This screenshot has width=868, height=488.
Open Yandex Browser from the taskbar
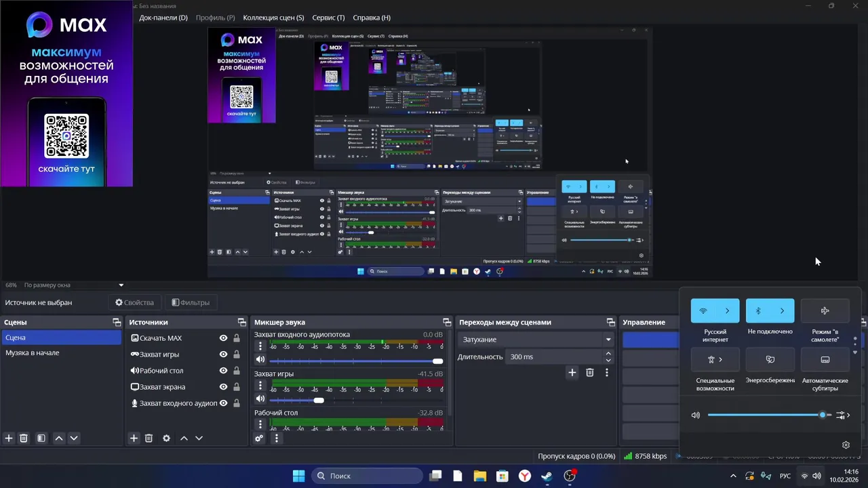[x=525, y=476]
